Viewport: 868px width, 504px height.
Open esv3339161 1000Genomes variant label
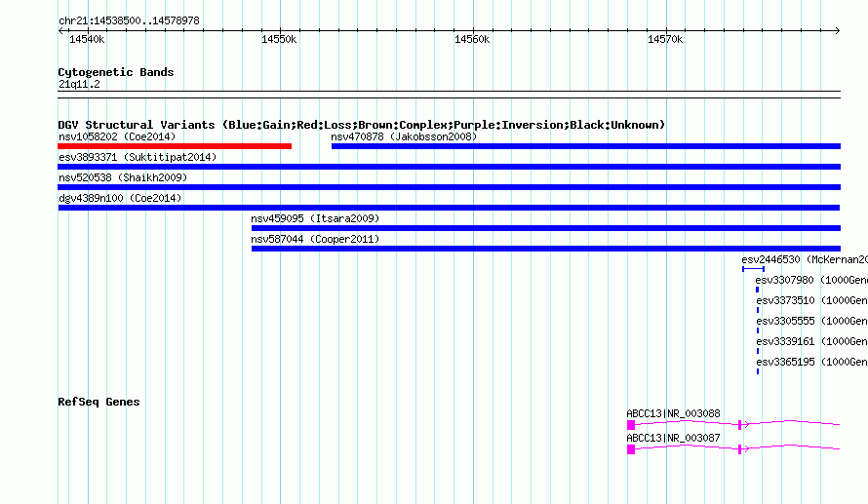tap(812, 341)
